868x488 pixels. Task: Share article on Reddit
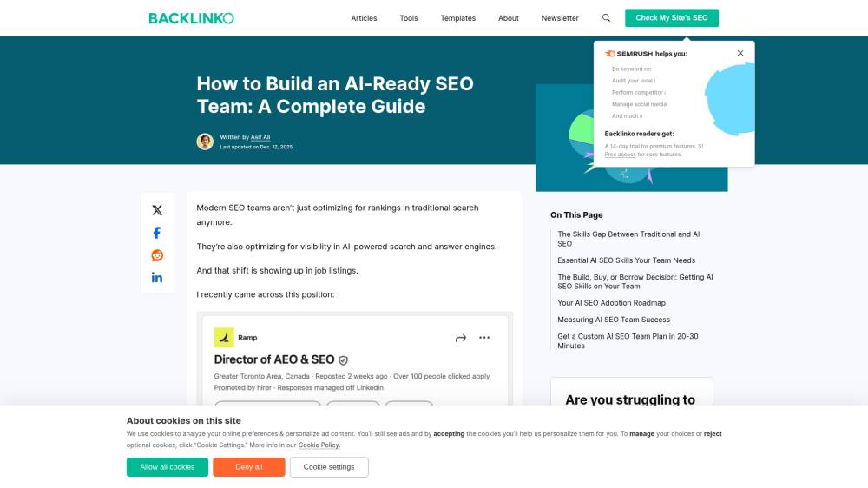pyautogui.click(x=157, y=255)
